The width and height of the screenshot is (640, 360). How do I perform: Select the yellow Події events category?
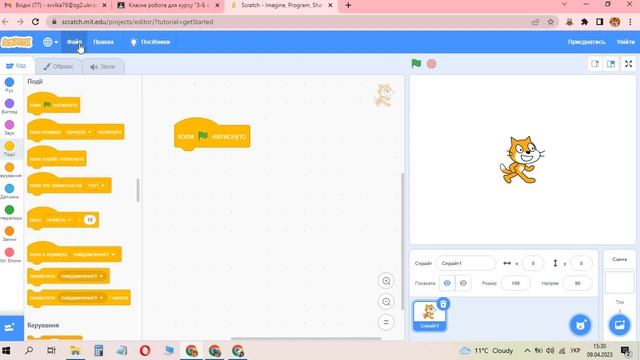[9, 149]
